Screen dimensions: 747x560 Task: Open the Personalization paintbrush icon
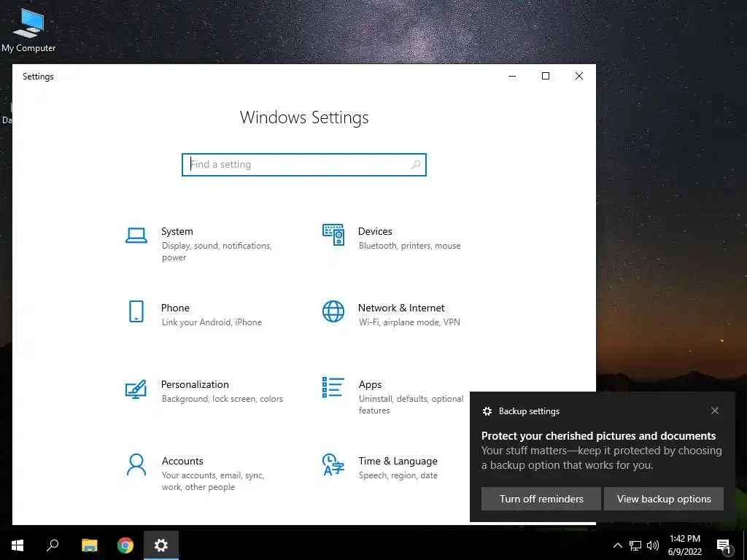[136, 389]
